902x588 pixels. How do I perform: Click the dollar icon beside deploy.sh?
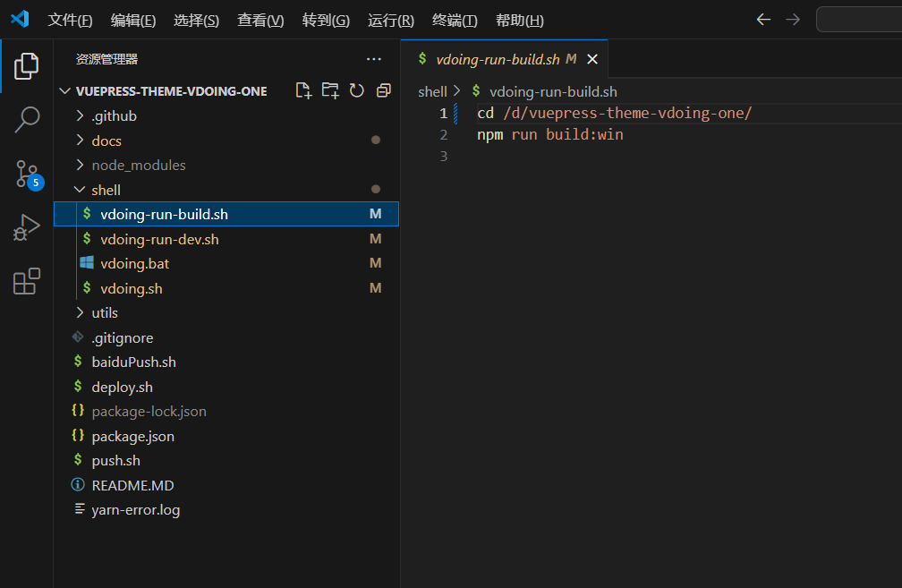pos(78,386)
